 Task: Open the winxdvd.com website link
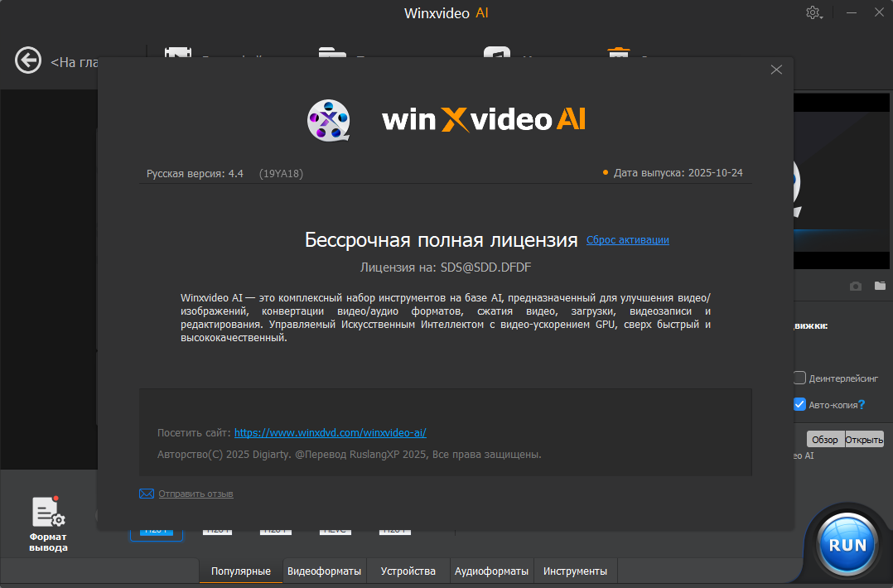pyautogui.click(x=331, y=432)
